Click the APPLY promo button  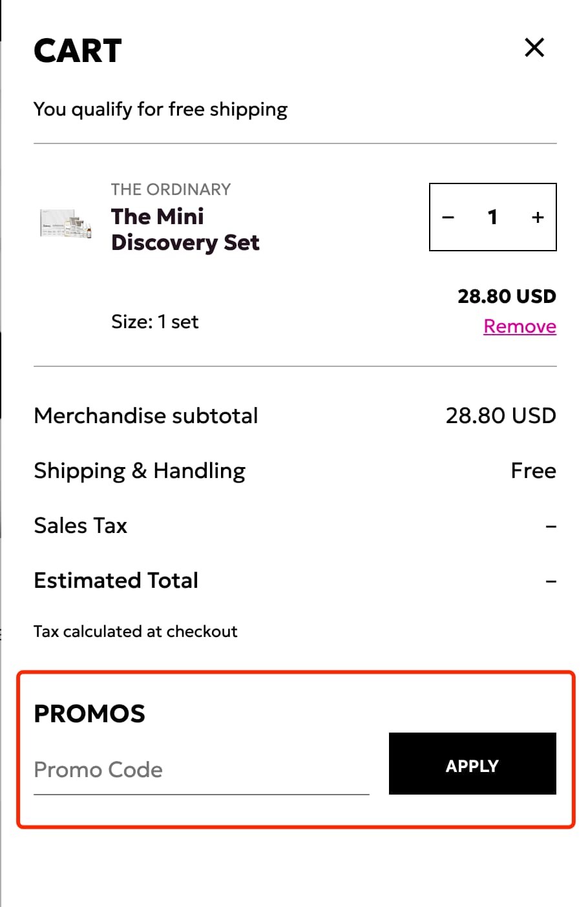click(x=472, y=765)
